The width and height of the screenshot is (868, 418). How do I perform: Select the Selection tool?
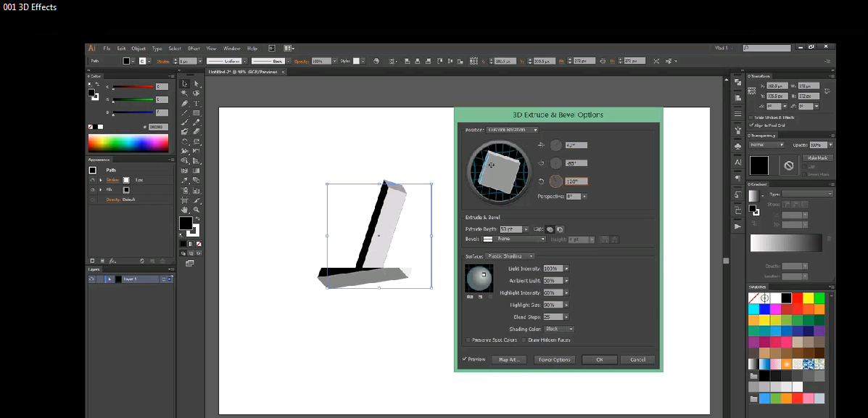(183, 82)
